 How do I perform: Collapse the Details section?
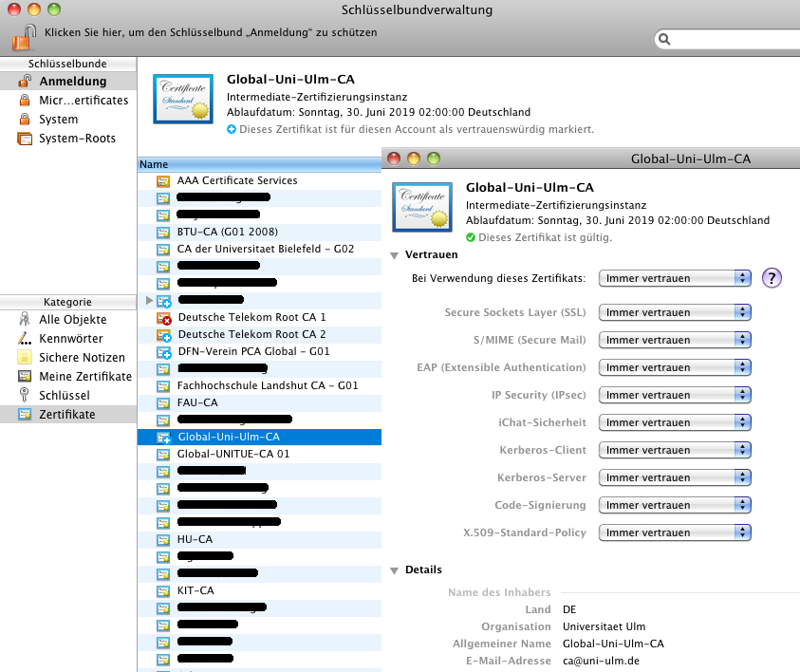[395, 570]
